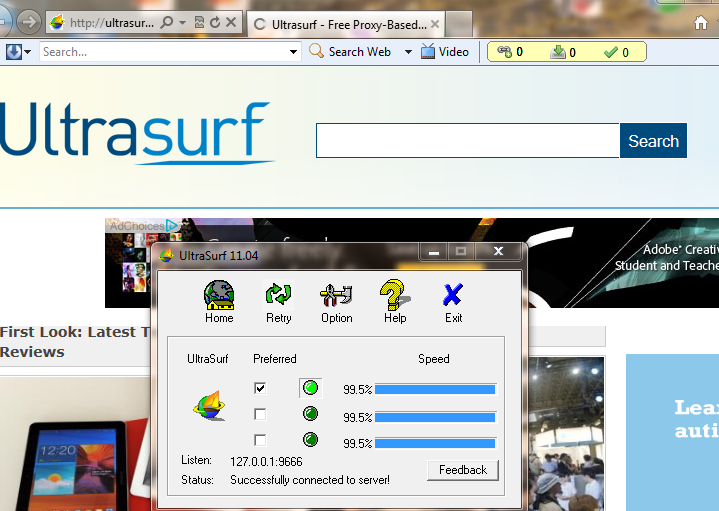Screen dimensions: 719x511
Task: Click the Feedback button
Action: pos(463,470)
